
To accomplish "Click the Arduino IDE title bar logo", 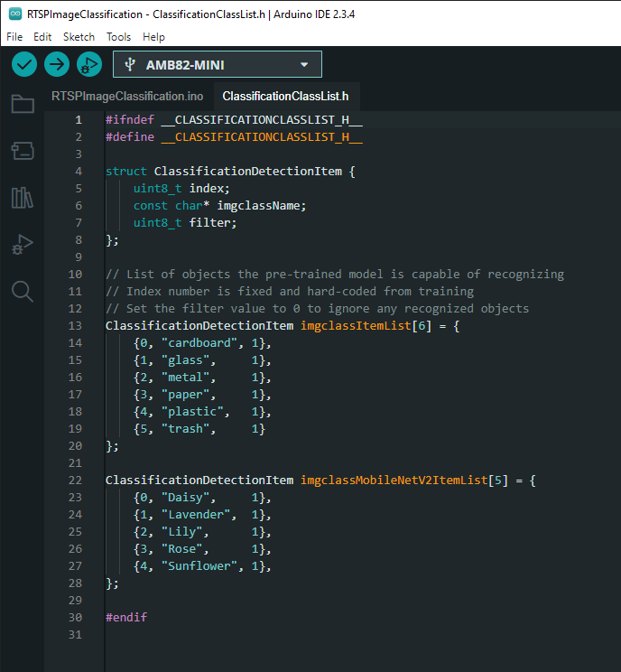I will click(15, 14).
